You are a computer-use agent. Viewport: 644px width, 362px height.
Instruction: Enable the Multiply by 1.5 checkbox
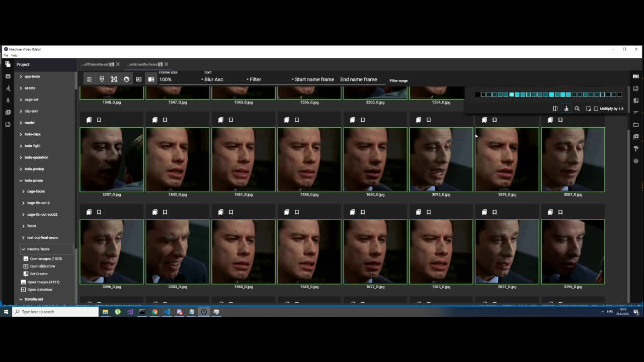[x=597, y=109]
